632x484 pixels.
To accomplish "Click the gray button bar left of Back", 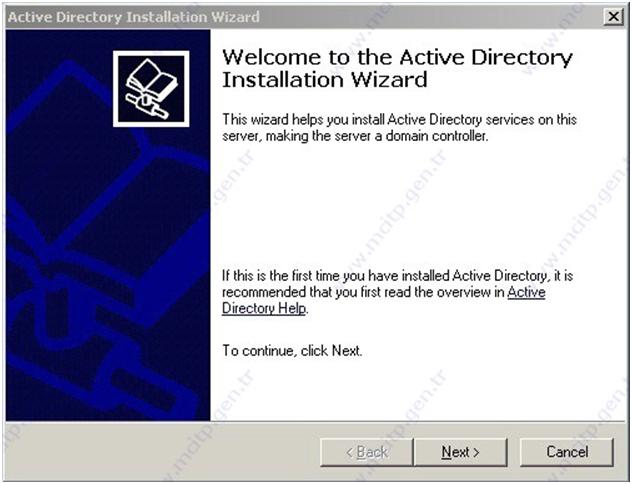I will pos(163,451).
